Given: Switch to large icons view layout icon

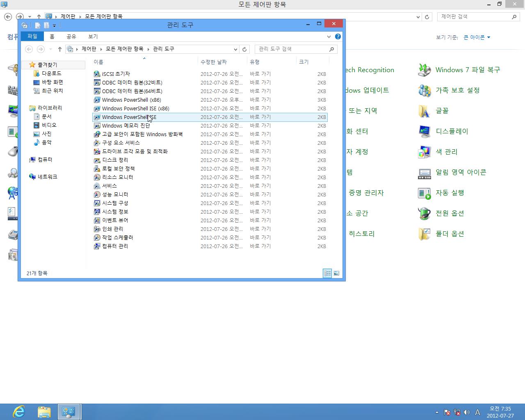Looking at the screenshot, I should click(336, 273).
